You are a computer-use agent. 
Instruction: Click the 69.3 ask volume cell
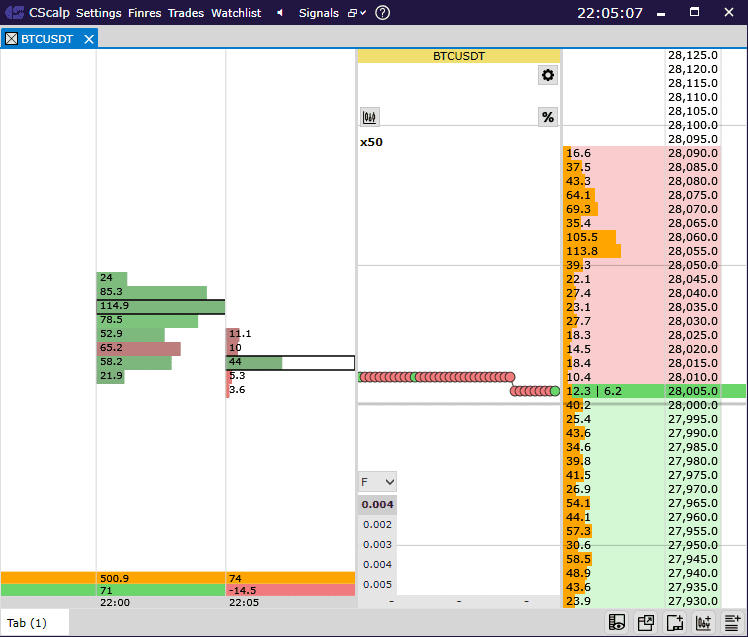point(614,209)
